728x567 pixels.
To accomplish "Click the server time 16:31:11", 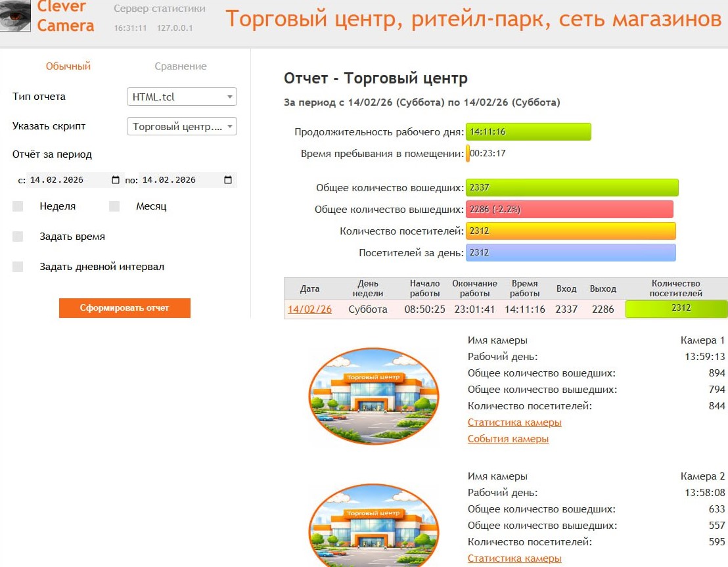I will [131, 28].
